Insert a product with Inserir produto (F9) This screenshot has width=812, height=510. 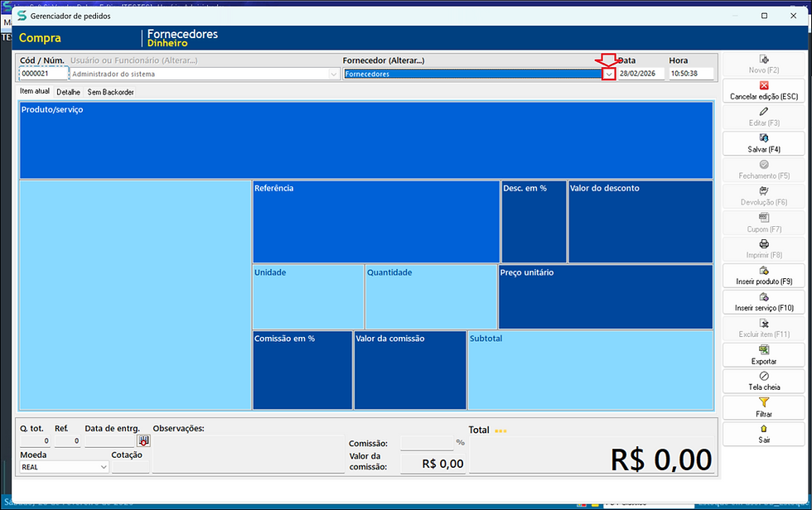pos(764,275)
